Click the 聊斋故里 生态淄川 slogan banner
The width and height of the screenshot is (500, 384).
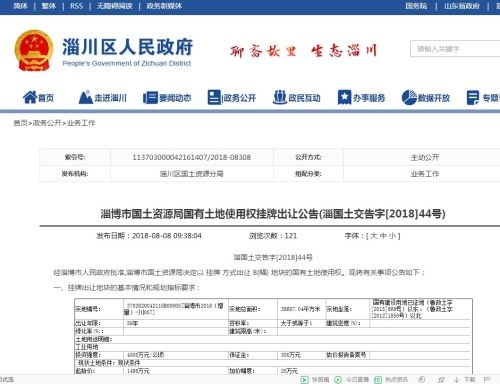[303, 51]
